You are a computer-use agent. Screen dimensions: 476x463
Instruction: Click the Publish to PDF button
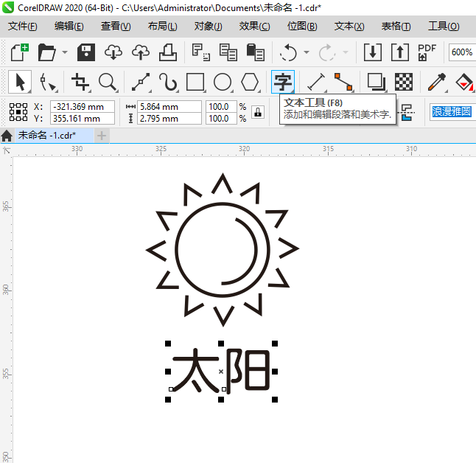tap(427, 52)
